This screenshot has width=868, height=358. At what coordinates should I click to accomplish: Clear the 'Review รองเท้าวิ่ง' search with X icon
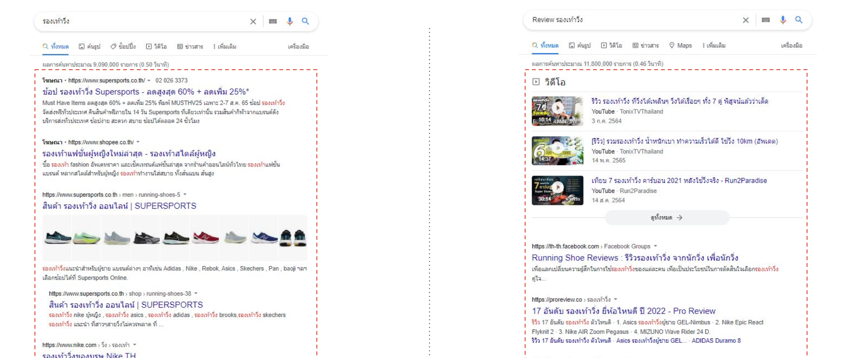pyautogui.click(x=746, y=20)
